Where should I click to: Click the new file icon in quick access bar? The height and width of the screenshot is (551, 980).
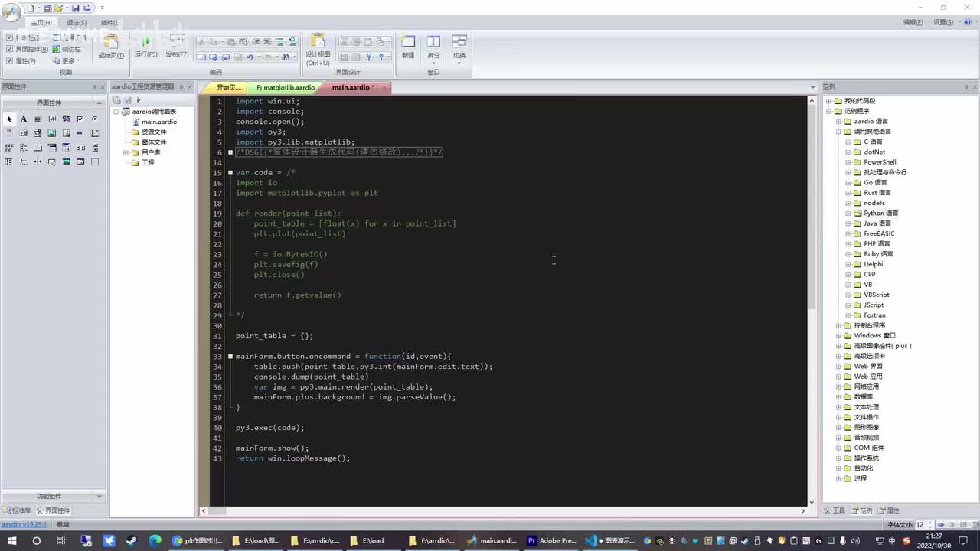click(x=31, y=8)
